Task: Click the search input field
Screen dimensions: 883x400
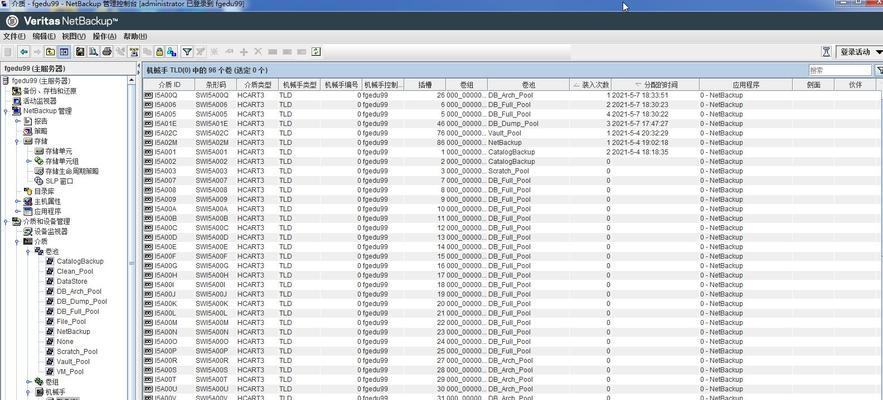Action: pos(840,70)
